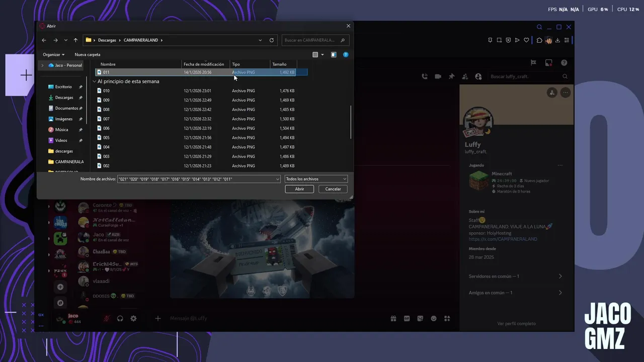Screen dimensions: 644x362
Task: Toggle Discord microphone mute
Action: [107, 318]
